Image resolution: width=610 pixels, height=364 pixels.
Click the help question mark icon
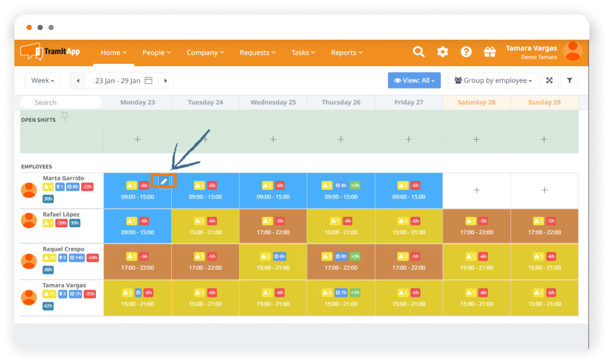(466, 52)
